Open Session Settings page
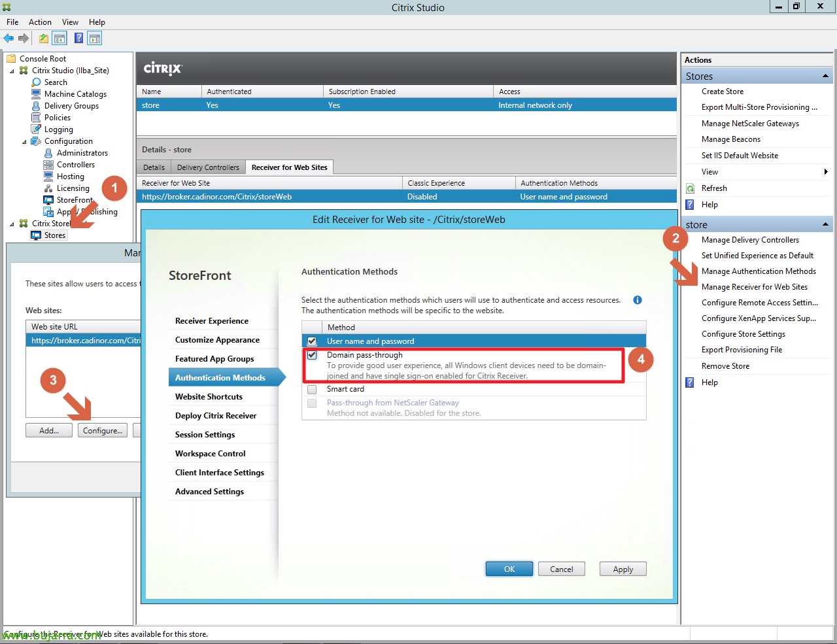 205,435
